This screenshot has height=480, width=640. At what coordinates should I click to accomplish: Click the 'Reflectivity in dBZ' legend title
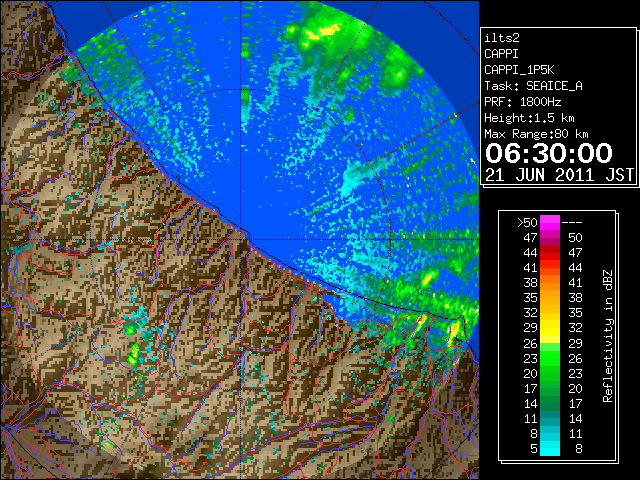pyautogui.click(x=607, y=336)
